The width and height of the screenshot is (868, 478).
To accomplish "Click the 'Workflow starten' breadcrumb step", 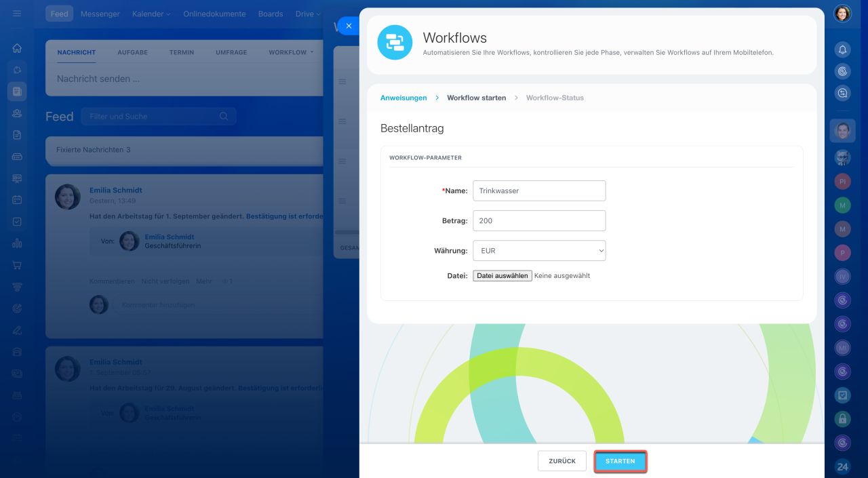I will tap(477, 98).
